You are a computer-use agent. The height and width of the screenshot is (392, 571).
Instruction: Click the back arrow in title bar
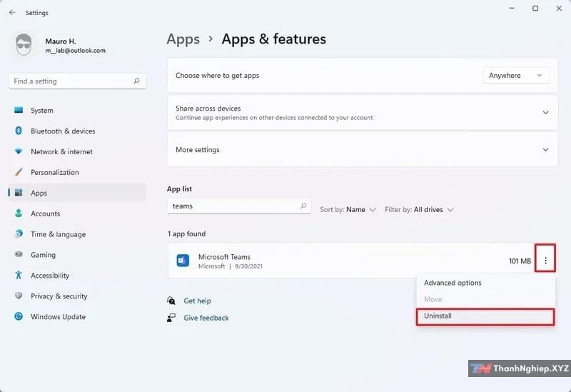(x=12, y=13)
